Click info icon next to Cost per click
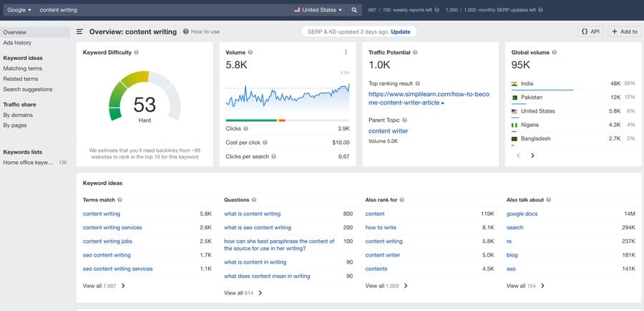Viewport: 644px width, 311px height. (265, 143)
